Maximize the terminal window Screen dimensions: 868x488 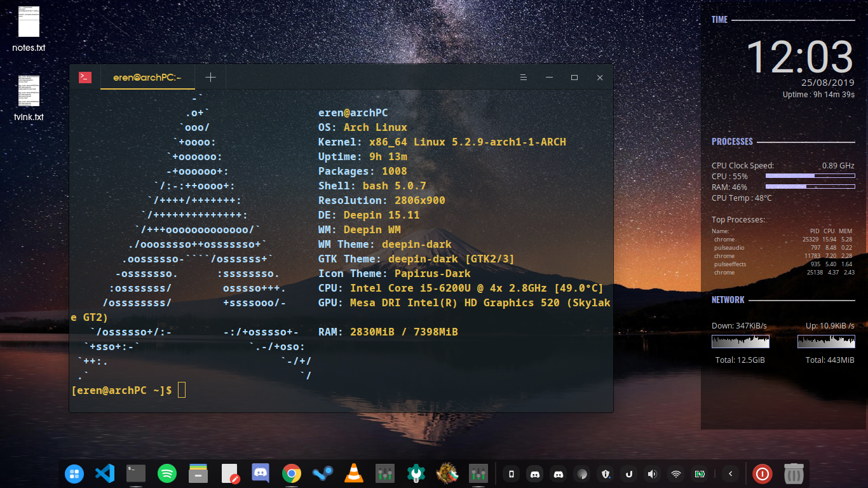574,78
